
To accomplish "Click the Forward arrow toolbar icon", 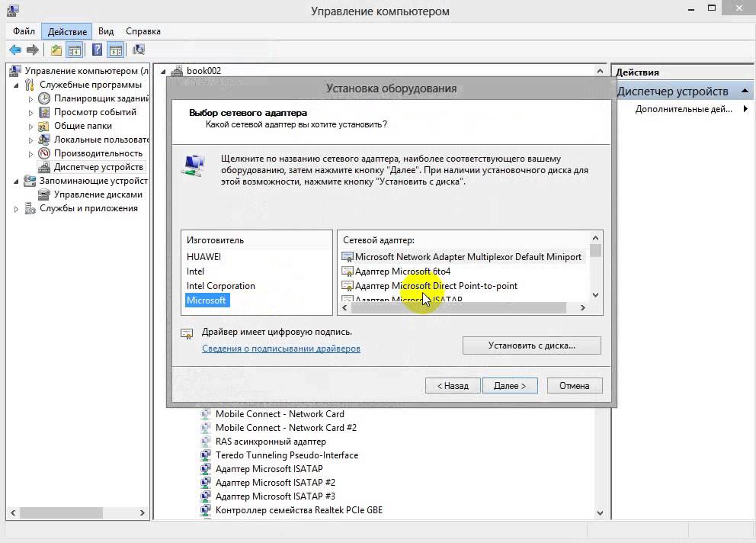I will point(32,50).
